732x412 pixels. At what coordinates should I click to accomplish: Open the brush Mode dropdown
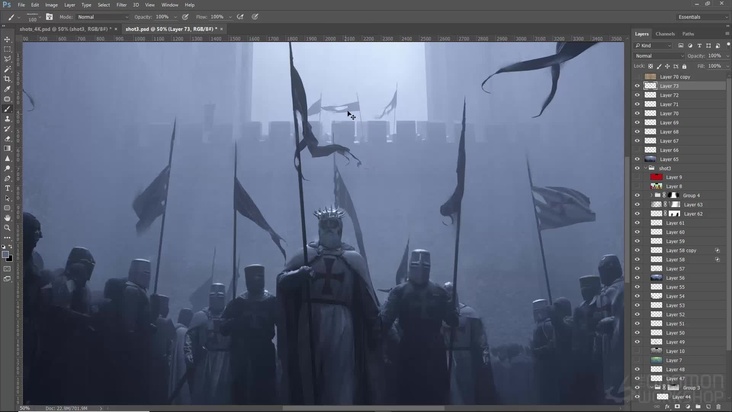coord(100,17)
